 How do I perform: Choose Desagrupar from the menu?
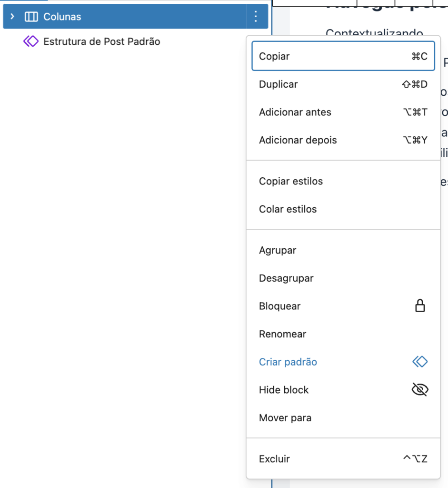coord(343,278)
